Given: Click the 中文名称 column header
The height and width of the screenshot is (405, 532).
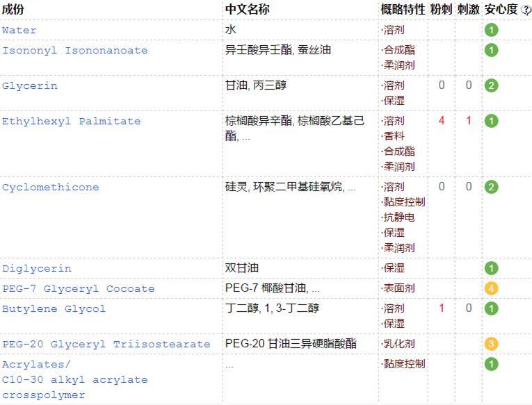Looking at the screenshot, I should (248, 9).
